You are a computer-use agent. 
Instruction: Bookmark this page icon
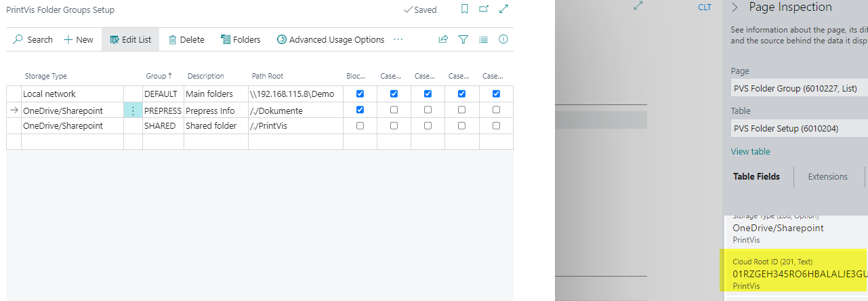tap(464, 9)
